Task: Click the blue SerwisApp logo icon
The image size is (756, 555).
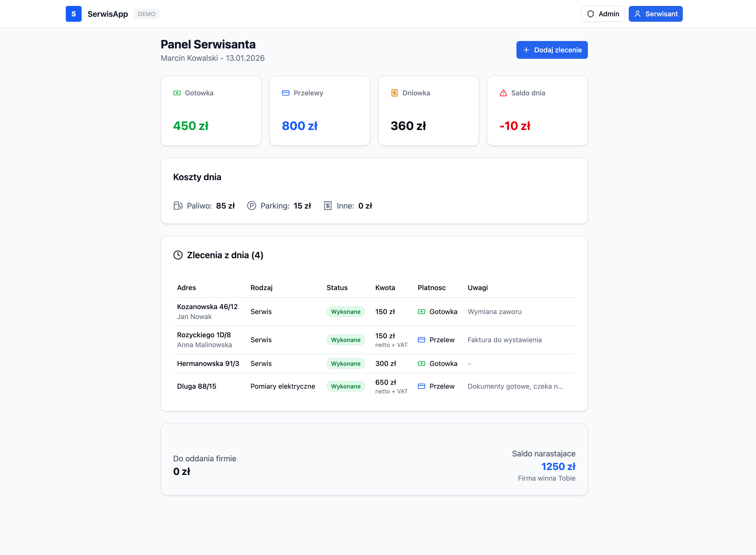Action: [73, 14]
